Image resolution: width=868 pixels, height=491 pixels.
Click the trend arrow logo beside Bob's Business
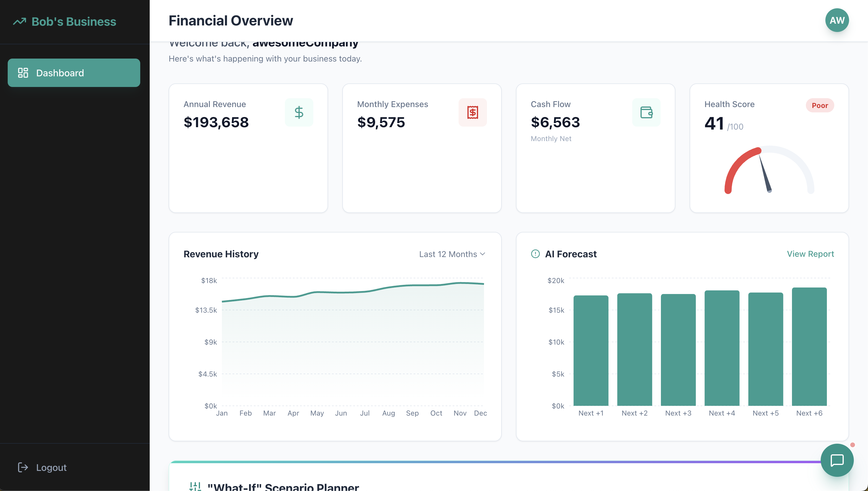coord(20,21)
